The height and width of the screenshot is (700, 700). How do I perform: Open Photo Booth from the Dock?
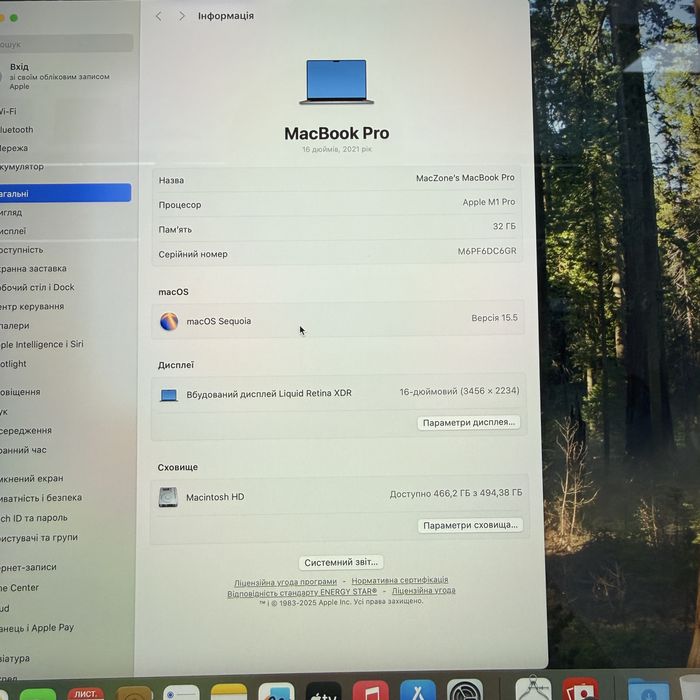[x=580, y=688]
